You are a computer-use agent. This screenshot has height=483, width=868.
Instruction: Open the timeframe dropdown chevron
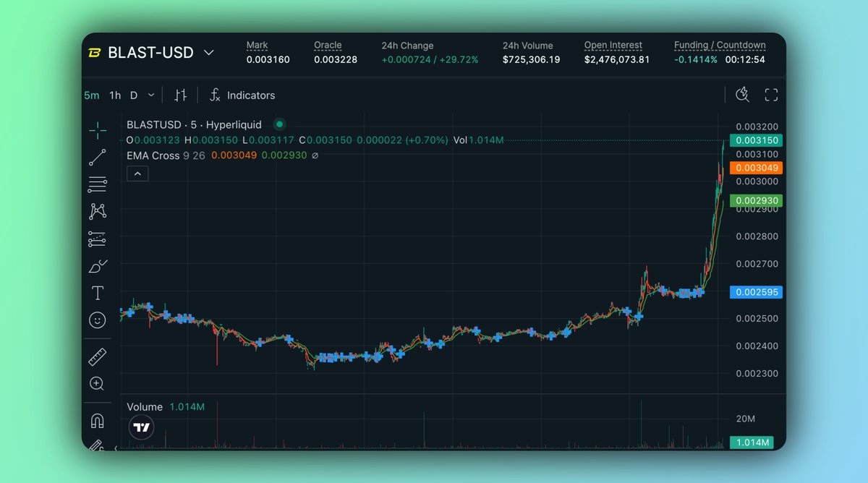click(151, 95)
